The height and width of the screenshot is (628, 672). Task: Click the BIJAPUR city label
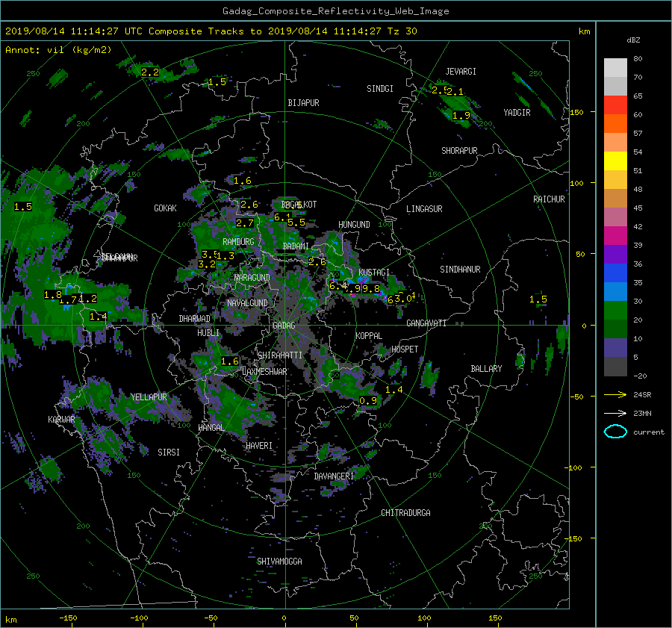pos(303,103)
